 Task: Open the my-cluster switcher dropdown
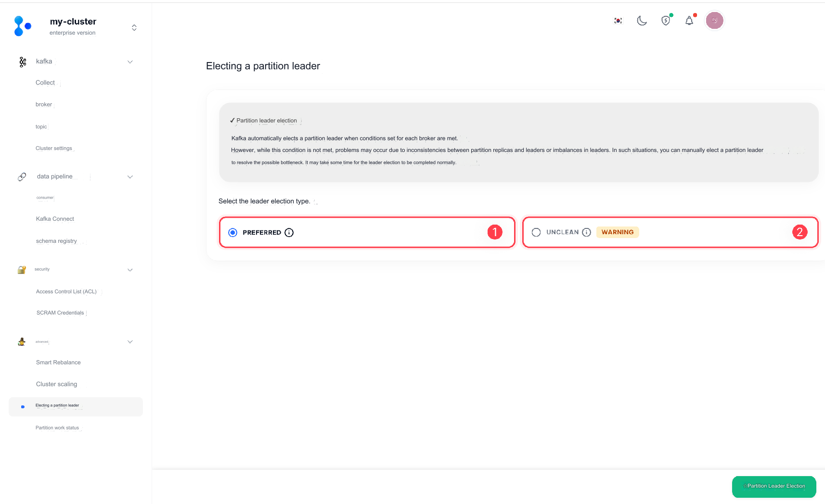[134, 27]
